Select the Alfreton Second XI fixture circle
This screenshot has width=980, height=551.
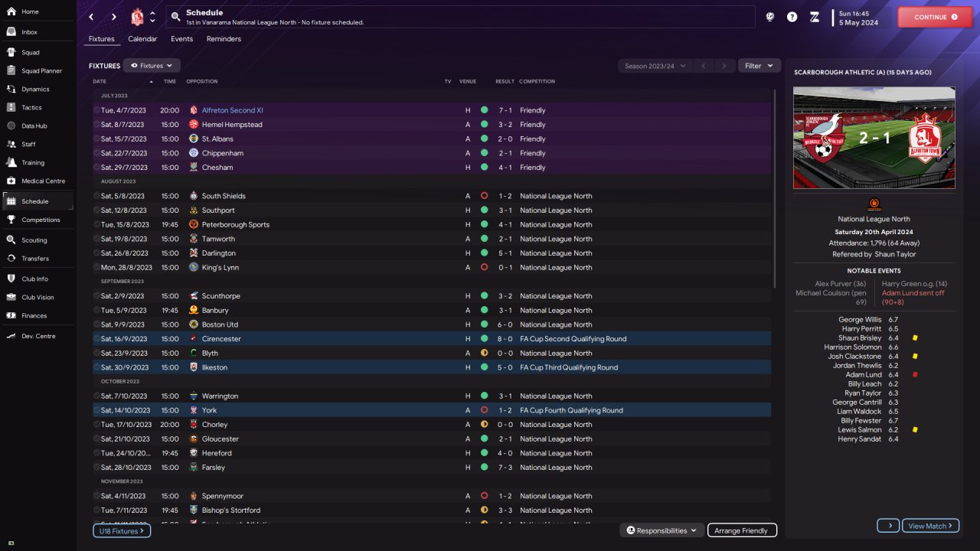tap(96, 110)
